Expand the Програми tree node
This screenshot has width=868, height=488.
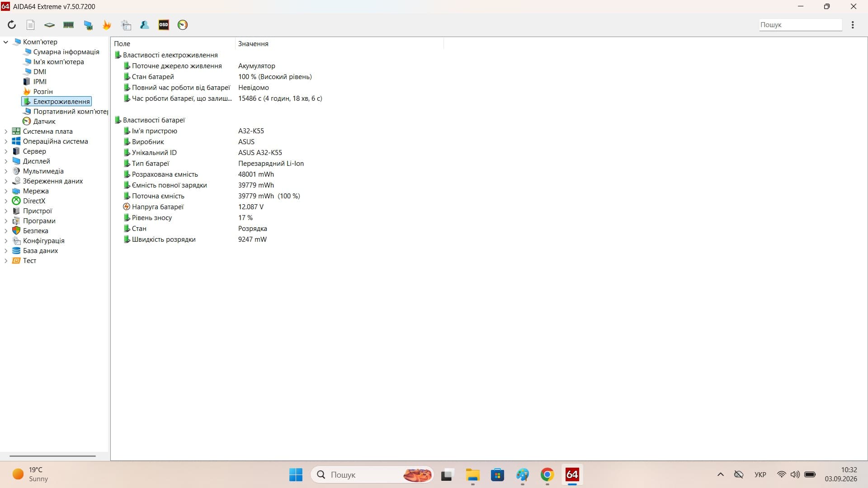[6, 221]
